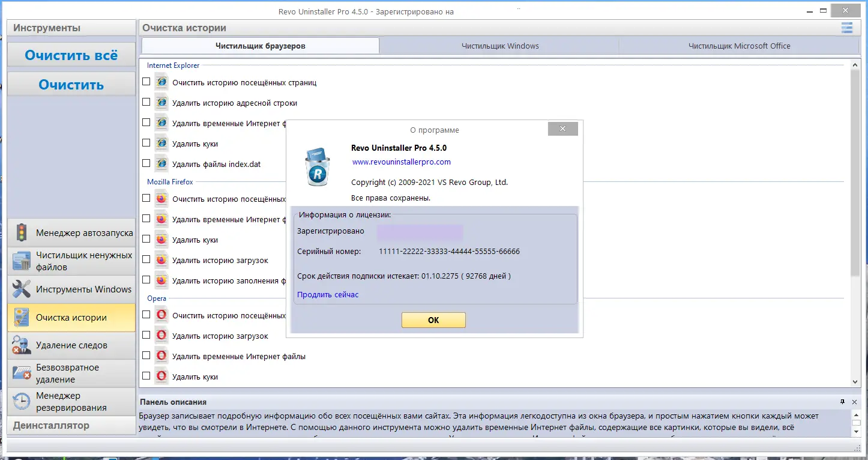Click the Mozilla Firefox group heading
The height and width of the screenshot is (460, 868).
pos(170,182)
